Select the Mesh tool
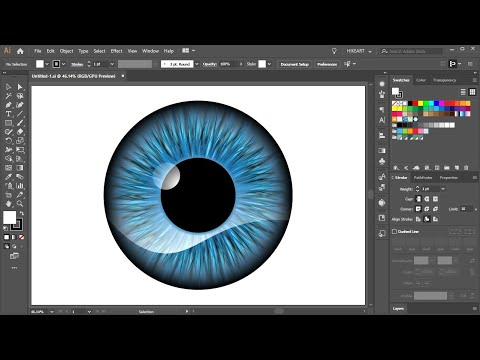Viewport: 480px width, 360px height. [x=9, y=168]
